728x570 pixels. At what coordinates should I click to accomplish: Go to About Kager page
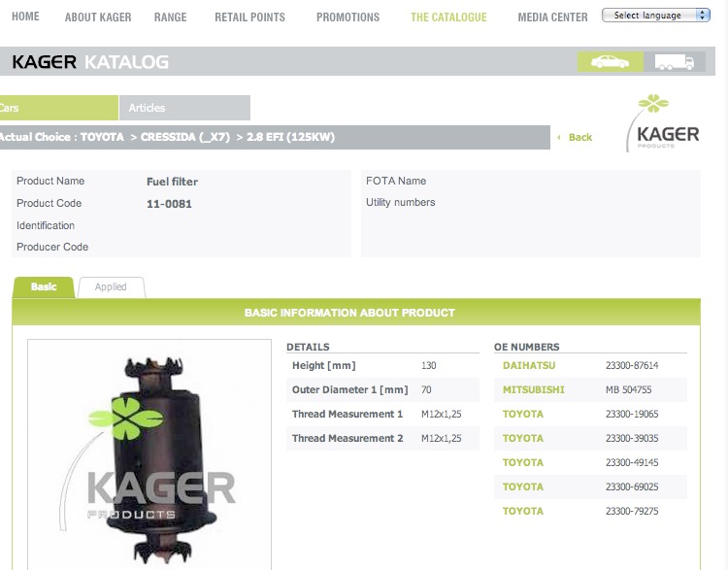point(97,17)
